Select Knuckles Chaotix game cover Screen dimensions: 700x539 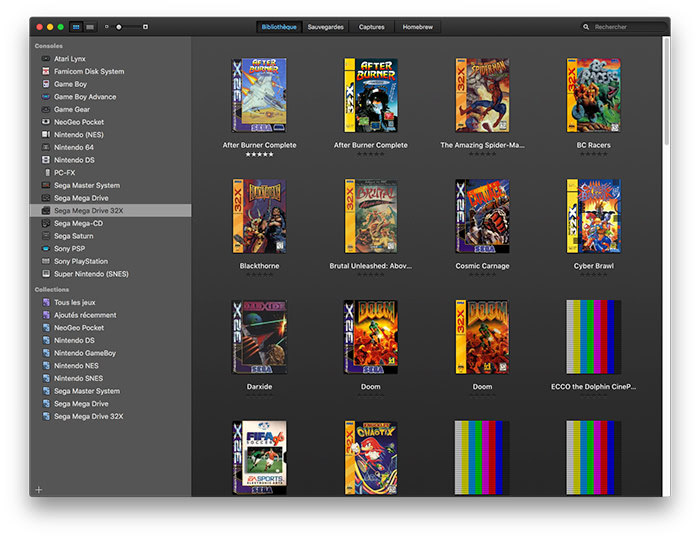point(371,458)
